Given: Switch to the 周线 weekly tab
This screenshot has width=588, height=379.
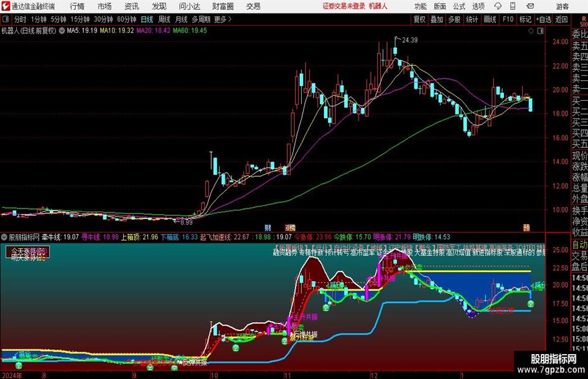Looking at the screenshot, I should [164, 19].
